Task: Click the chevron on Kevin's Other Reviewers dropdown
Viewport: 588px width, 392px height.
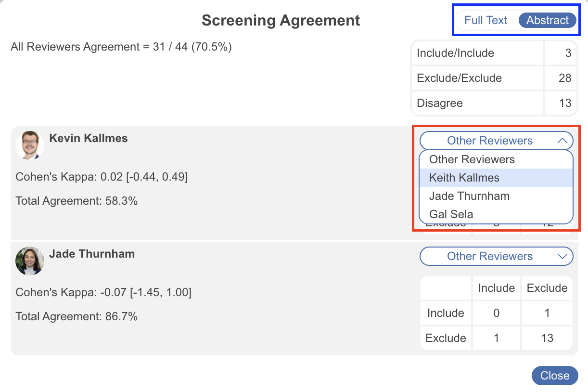Action: tap(562, 140)
